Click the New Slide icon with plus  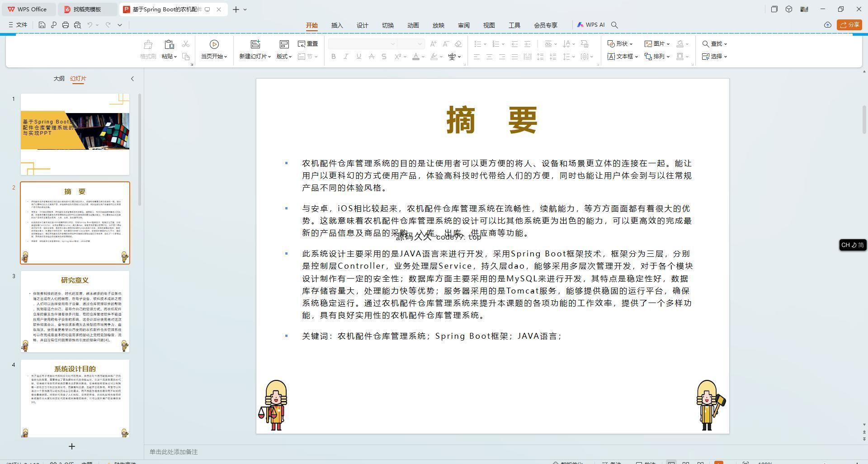pyautogui.click(x=255, y=44)
